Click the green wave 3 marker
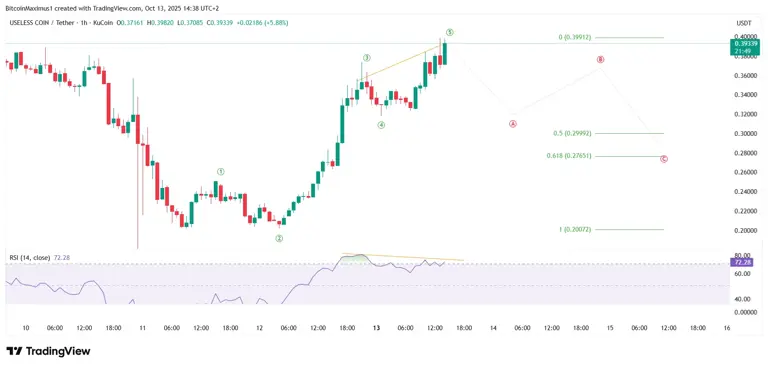The height and width of the screenshot is (367, 768). (x=366, y=58)
